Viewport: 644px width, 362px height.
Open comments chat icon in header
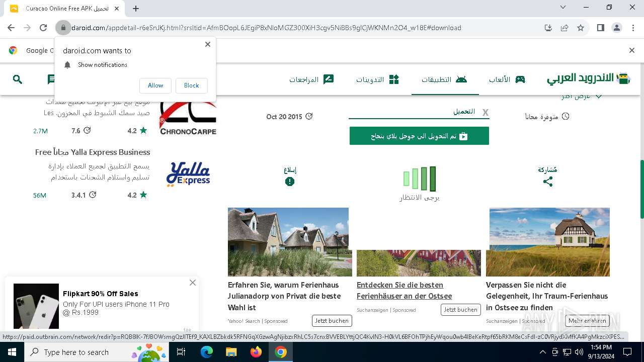coord(51,79)
